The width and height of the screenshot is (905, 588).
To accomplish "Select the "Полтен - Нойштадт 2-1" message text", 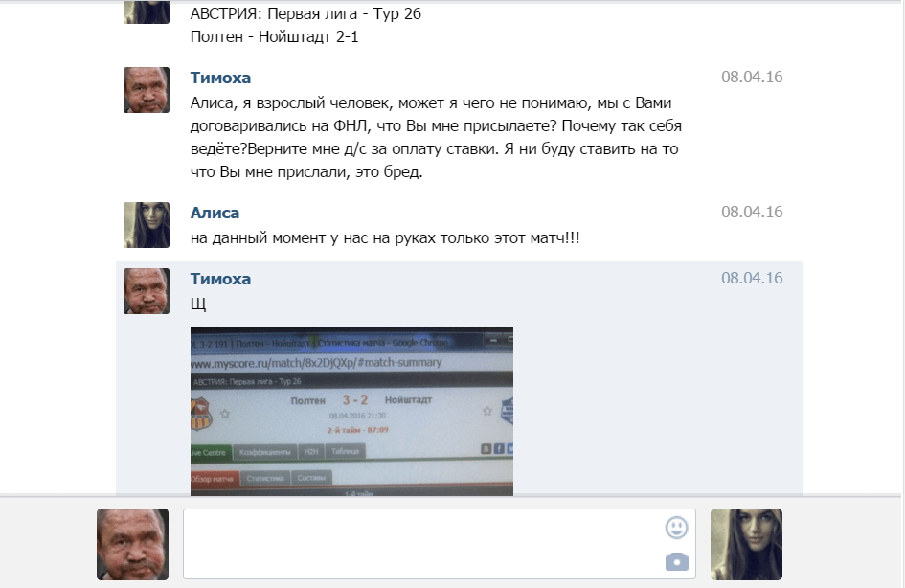I will (x=275, y=37).
